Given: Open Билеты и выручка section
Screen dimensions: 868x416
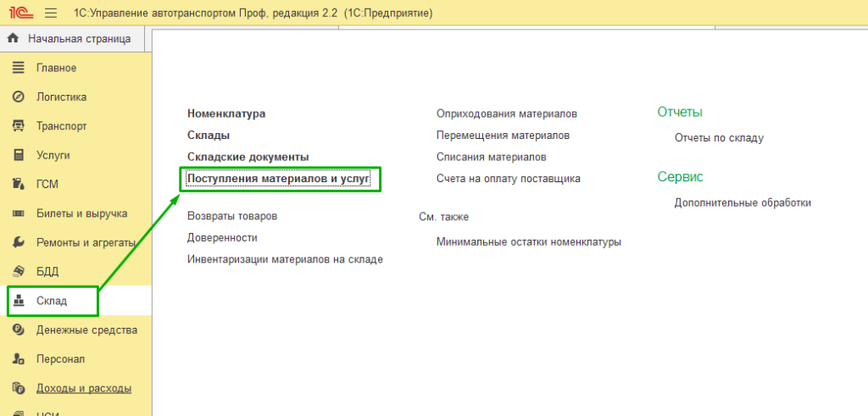Looking at the screenshot, I should pyautogui.click(x=81, y=214).
